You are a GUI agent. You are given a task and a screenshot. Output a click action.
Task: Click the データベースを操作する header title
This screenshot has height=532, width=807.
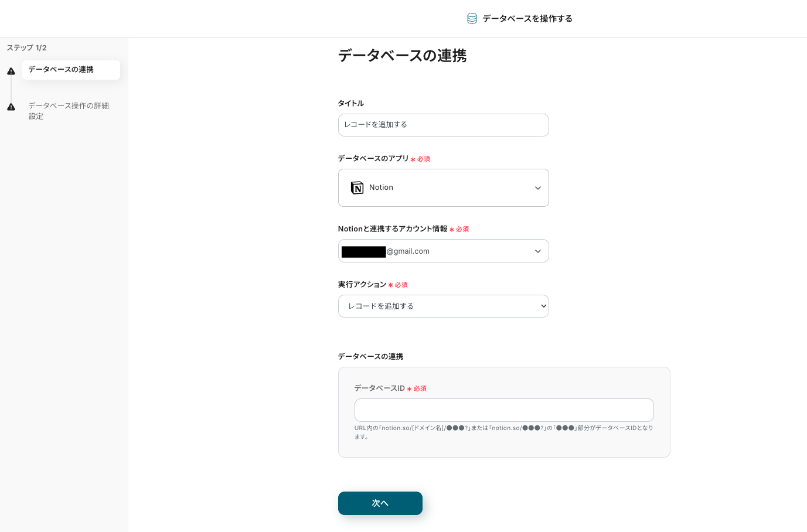(527, 18)
